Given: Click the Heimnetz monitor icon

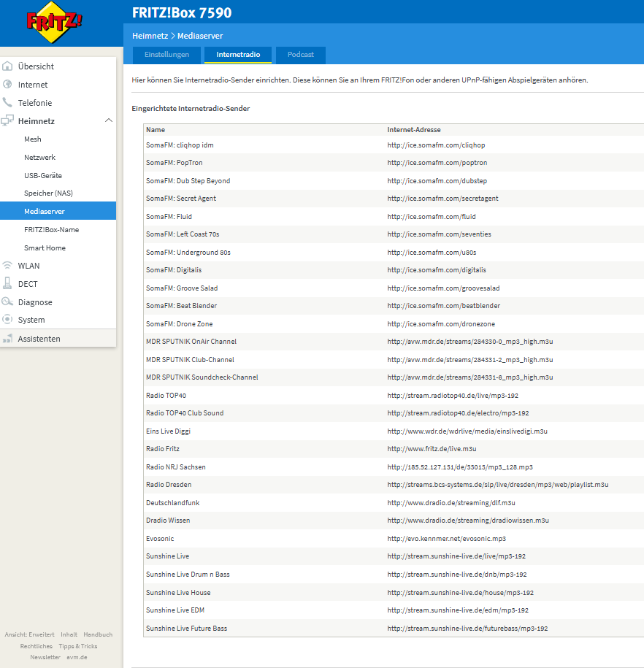Looking at the screenshot, I should pos(7,120).
